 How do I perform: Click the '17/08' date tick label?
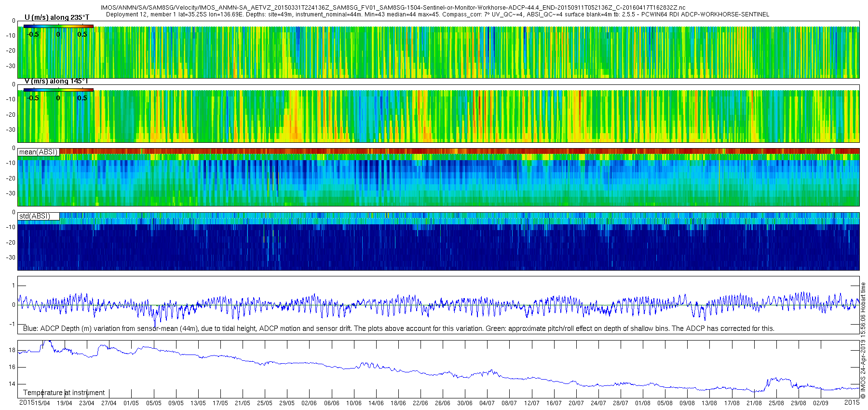[732, 403]
